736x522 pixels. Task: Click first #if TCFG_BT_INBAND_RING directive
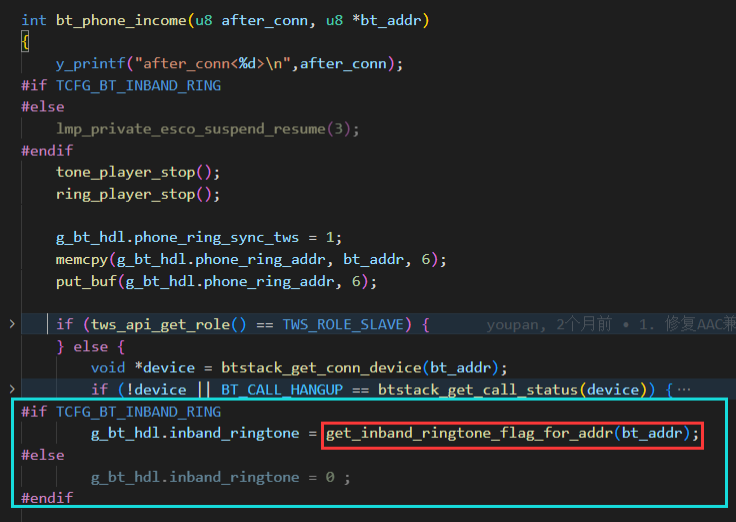121,85
